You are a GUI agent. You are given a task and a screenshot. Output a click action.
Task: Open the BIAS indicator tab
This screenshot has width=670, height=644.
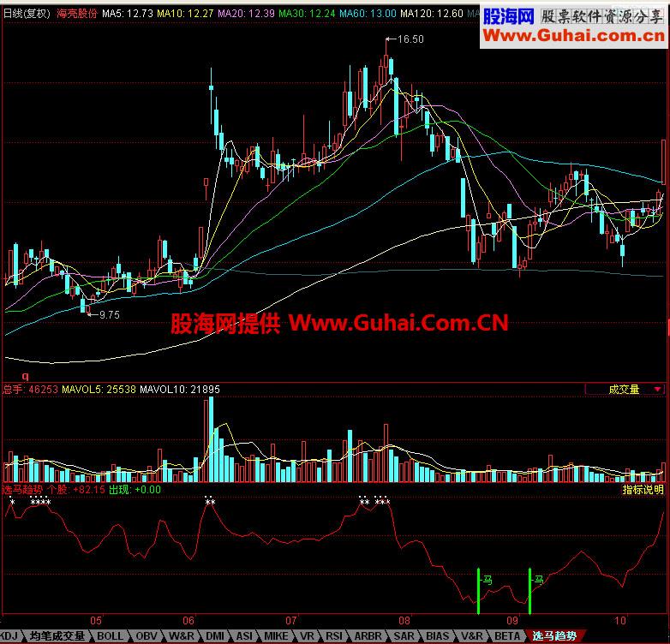tap(437, 635)
